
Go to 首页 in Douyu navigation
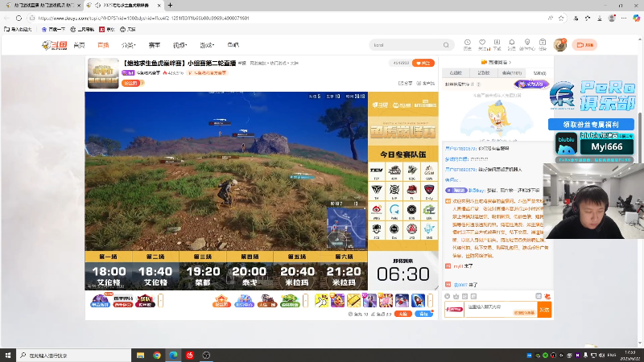click(79, 45)
